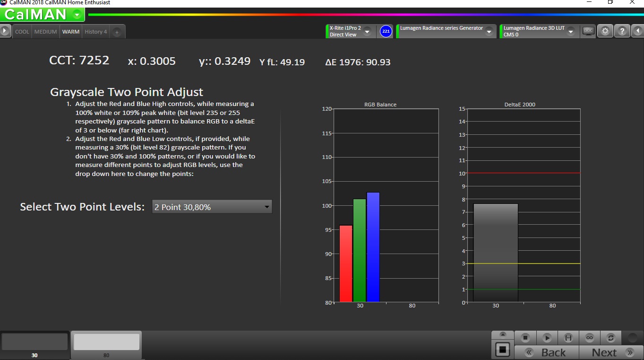Click the infinity continuous read icon
644x360 pixels.
589,338
